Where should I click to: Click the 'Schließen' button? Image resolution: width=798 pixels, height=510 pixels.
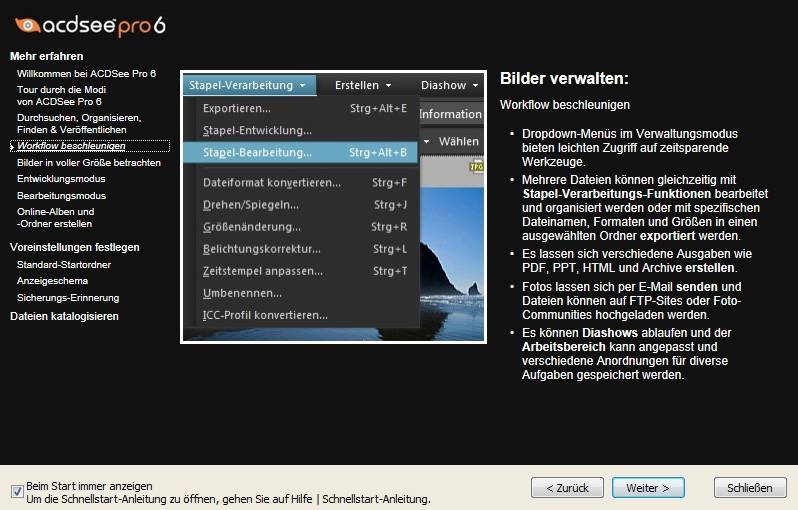point(750,488)
